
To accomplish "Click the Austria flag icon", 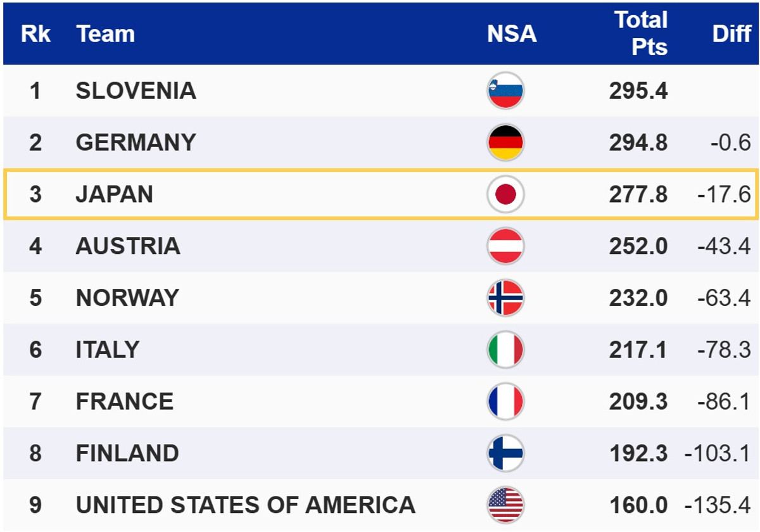I will 505,246.
